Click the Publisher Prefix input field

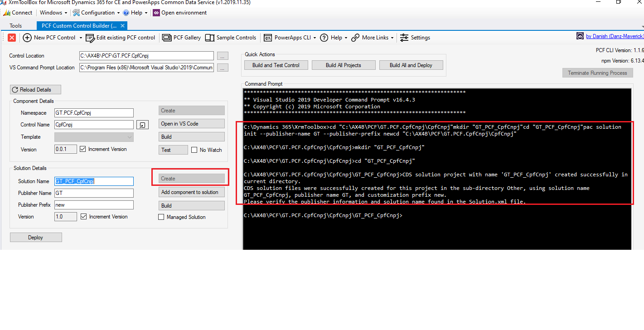pos(94,205)
